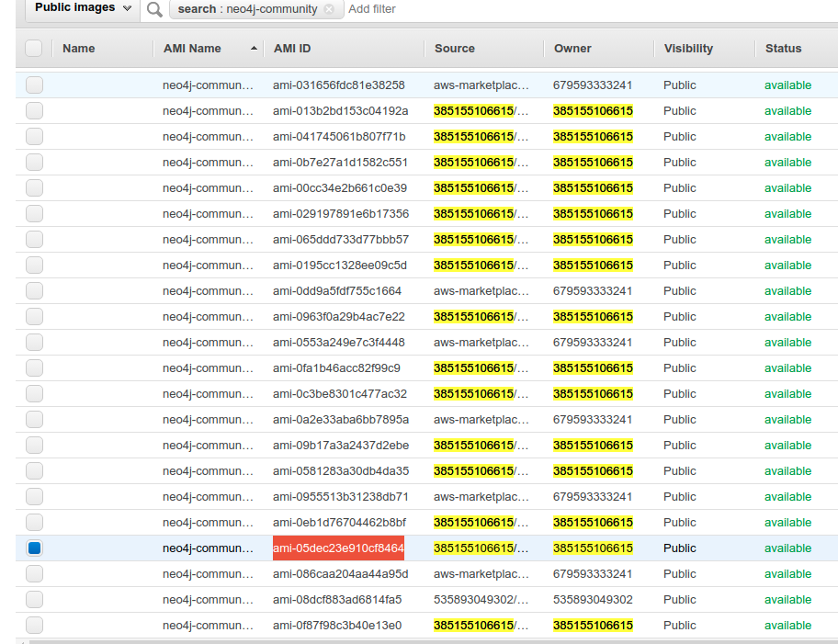Sort by the Source column header
Screen dimensions: 838x644
point(455,49)
